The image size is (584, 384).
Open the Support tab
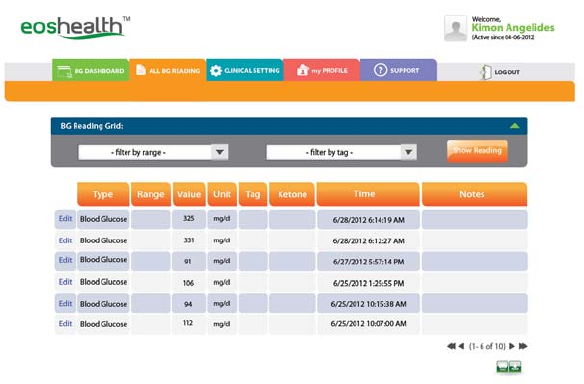398,70
